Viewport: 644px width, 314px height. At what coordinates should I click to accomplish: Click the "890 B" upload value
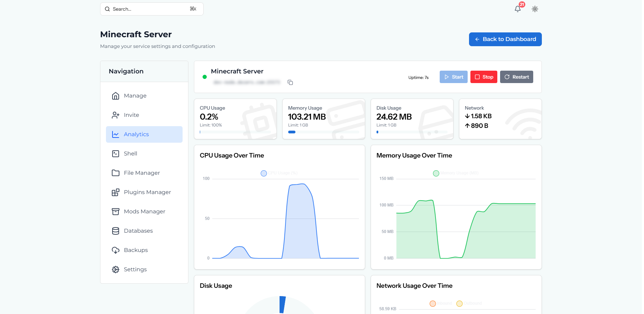479,126
